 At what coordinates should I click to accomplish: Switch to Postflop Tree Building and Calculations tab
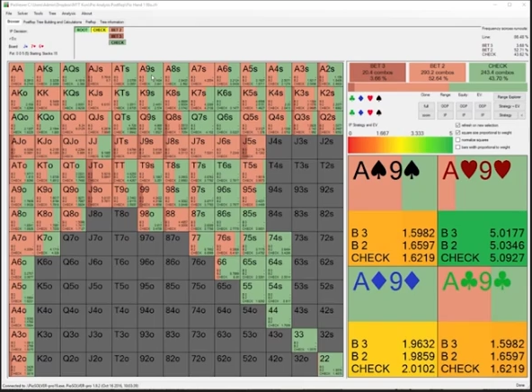coord(53,22)
